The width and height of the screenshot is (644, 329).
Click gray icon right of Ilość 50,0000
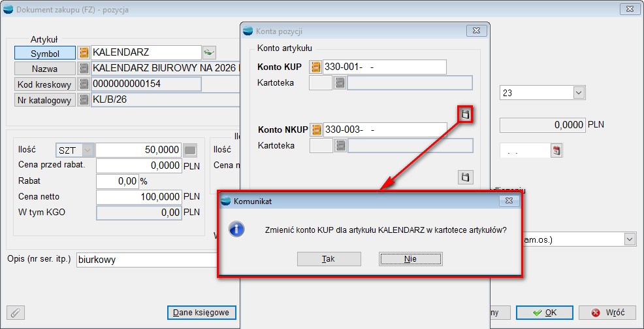[189, 150]
